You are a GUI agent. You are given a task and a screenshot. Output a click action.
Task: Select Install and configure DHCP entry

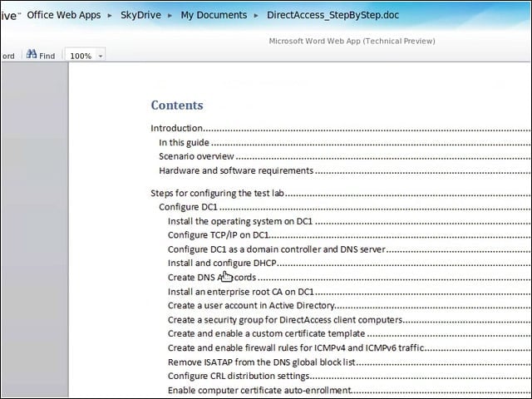click(x=222, y=264)
